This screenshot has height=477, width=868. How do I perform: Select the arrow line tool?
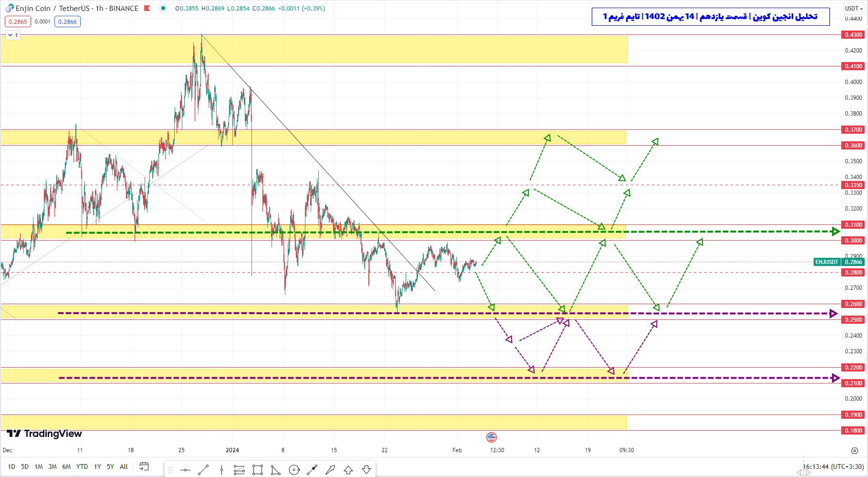click(x=312, y=470)
